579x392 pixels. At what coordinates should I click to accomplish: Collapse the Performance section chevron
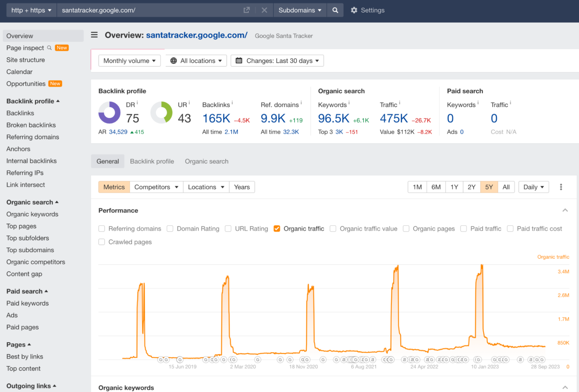[x=565, y=211]
